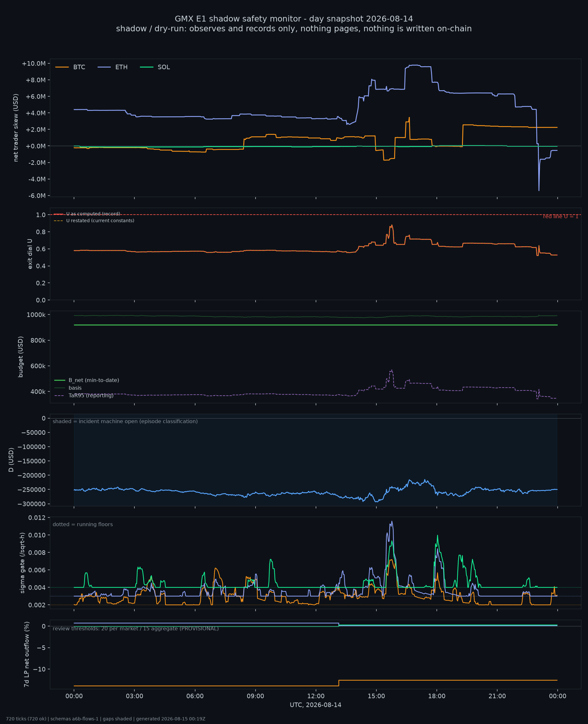Screen dimensions: 588x724
Task: Click the 'shaded = incident machine open' note
Action: tap(125, 421)
